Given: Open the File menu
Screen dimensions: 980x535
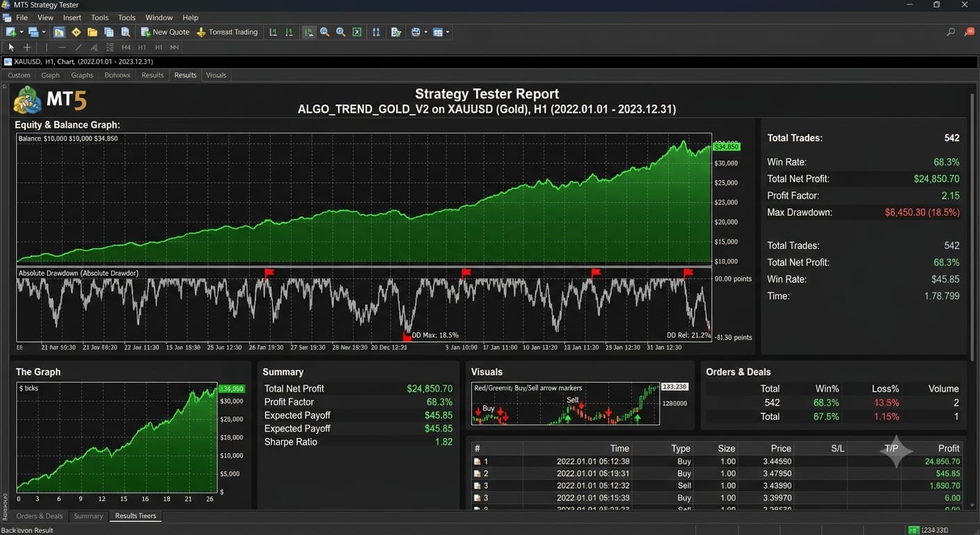Looking at the screenshot, I should [22, 17].
